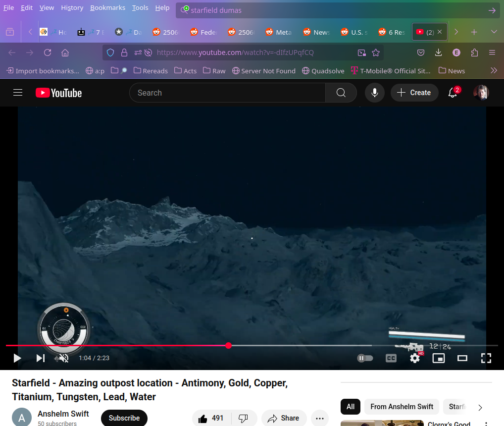This screenshot has width=504, height=426.
Task: Seek using the red video progress bar
Action: [x=149, y=345]
